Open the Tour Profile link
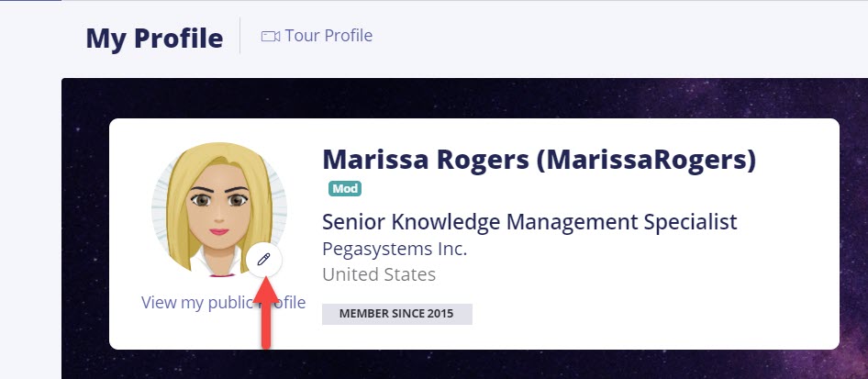 click(317, 36)
